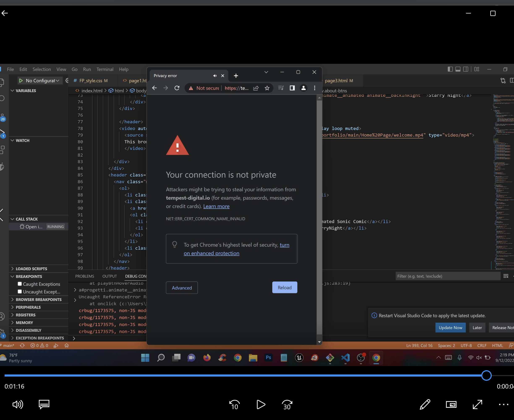The height and width of the screenshot is (420, 514).
Task: Open the VS Code Customize Layout icon
Action: coord(477,69)
